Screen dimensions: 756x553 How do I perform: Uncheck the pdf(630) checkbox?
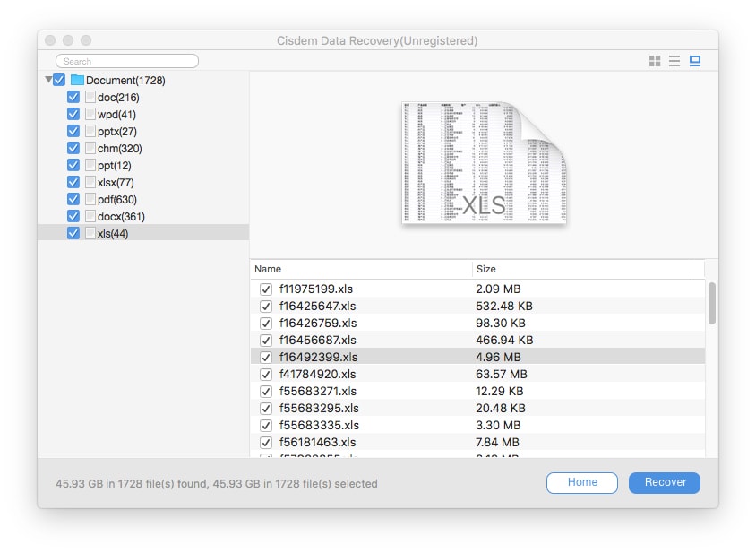73,199
